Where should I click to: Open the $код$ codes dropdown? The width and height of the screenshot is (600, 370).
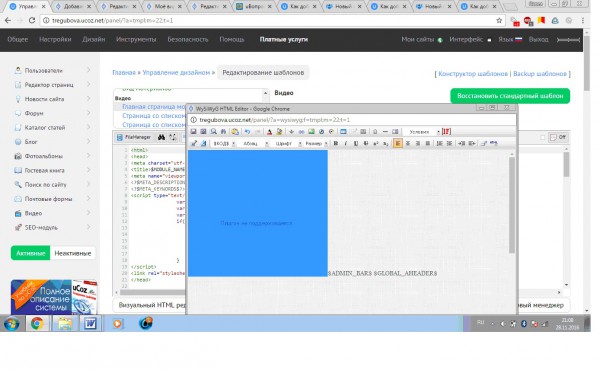[x=223, y=143]
